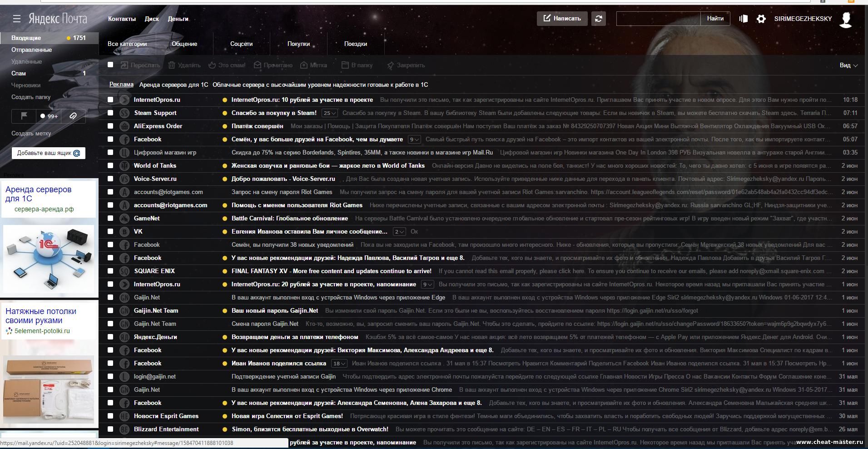The width and height of the screenshot is (868, 449).
Task: Filter by flagged messages icon
Action: [x=24, y=116]
